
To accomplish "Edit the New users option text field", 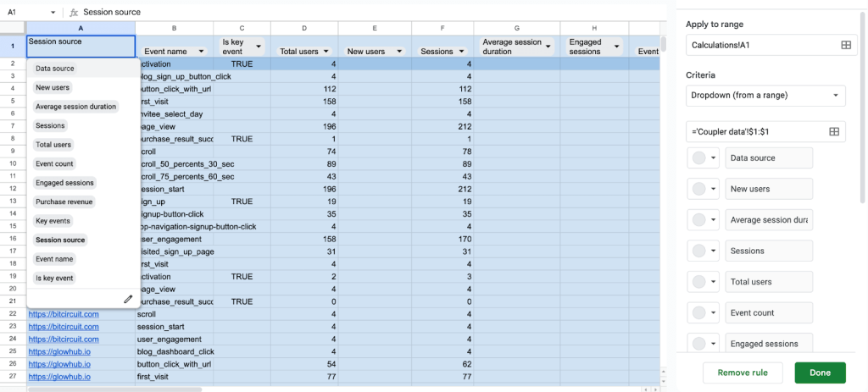I will pos(769,189).
